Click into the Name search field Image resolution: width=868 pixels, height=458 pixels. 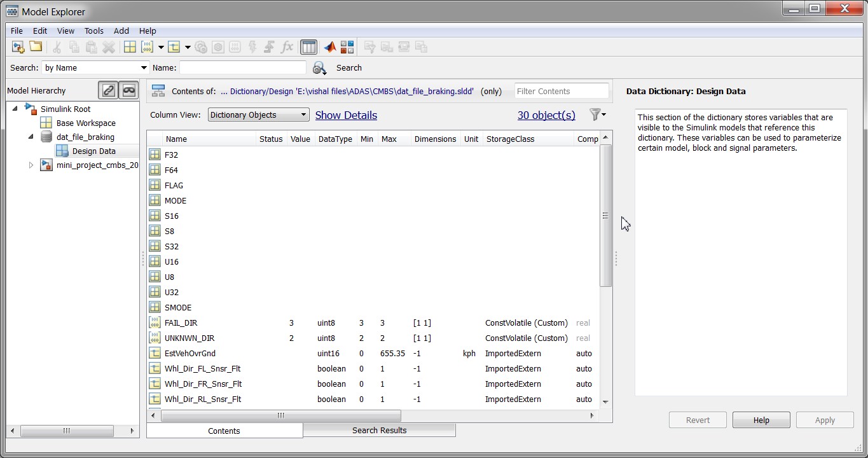click(243, 67)
